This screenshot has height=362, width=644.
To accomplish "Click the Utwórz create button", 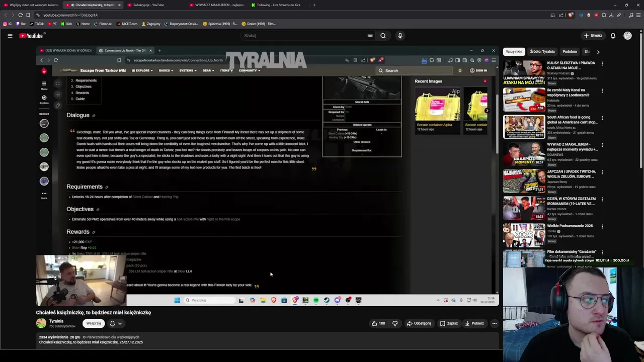I will click(x=593, y=36).
